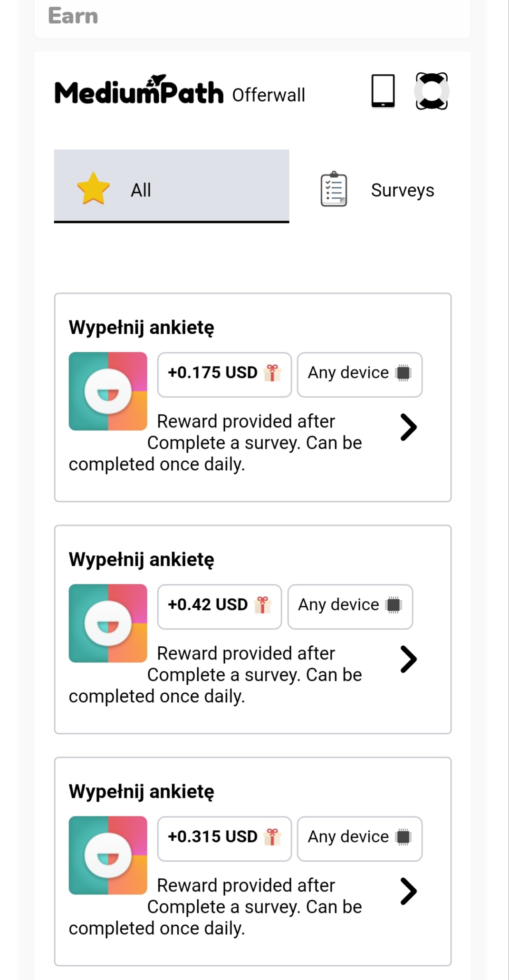Open the 0.175 USD survey chevron arrow

(408, 427)
